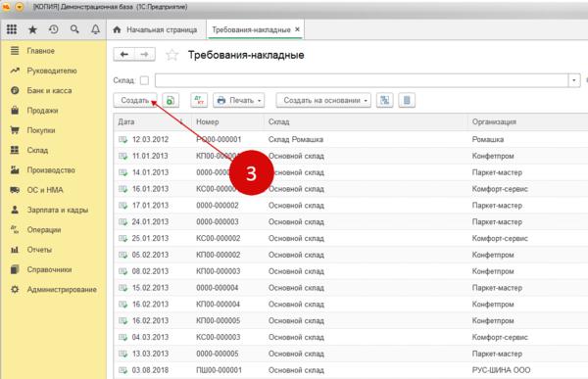Click document icon in 16.01.2013 row
This screenshot has height=379, width=588.
123,189
